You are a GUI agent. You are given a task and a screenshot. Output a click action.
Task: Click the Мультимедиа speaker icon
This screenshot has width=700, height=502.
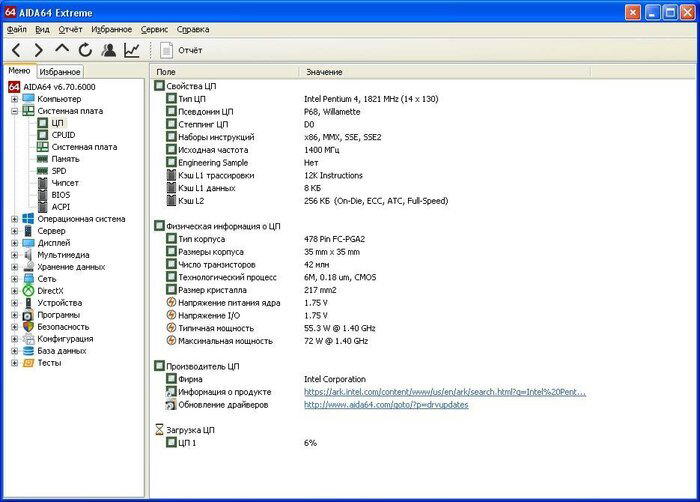pos(28,255)
